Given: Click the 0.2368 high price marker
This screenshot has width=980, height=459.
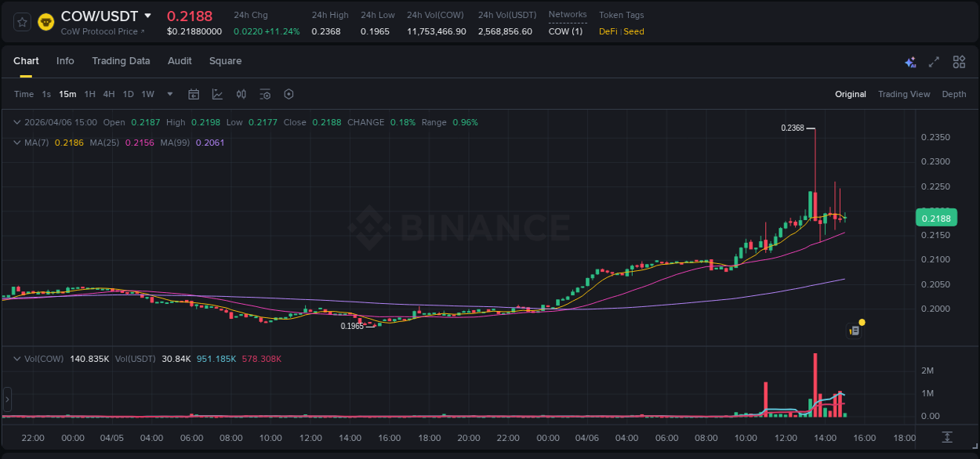Looking at the screenshot, I should click(793, 128).
